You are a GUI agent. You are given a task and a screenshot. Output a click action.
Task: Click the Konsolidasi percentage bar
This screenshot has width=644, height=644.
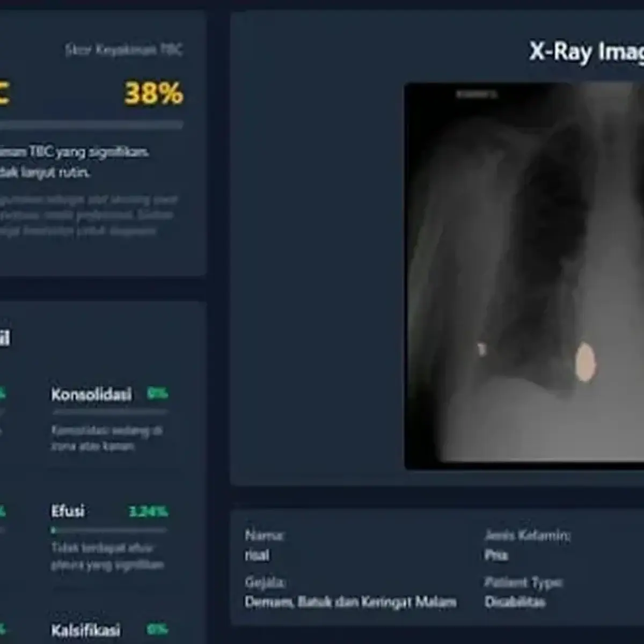[x=110, y=412]
